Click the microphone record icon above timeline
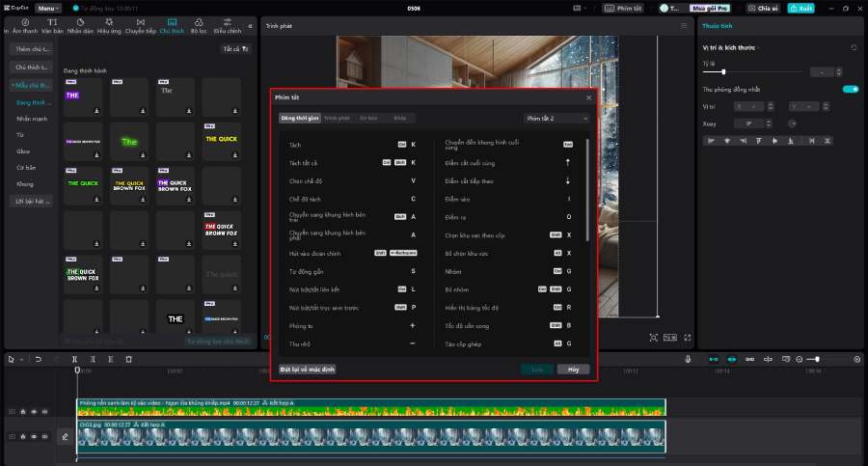Viewport: 868px width, 466px height. click(x=689, y=359)
